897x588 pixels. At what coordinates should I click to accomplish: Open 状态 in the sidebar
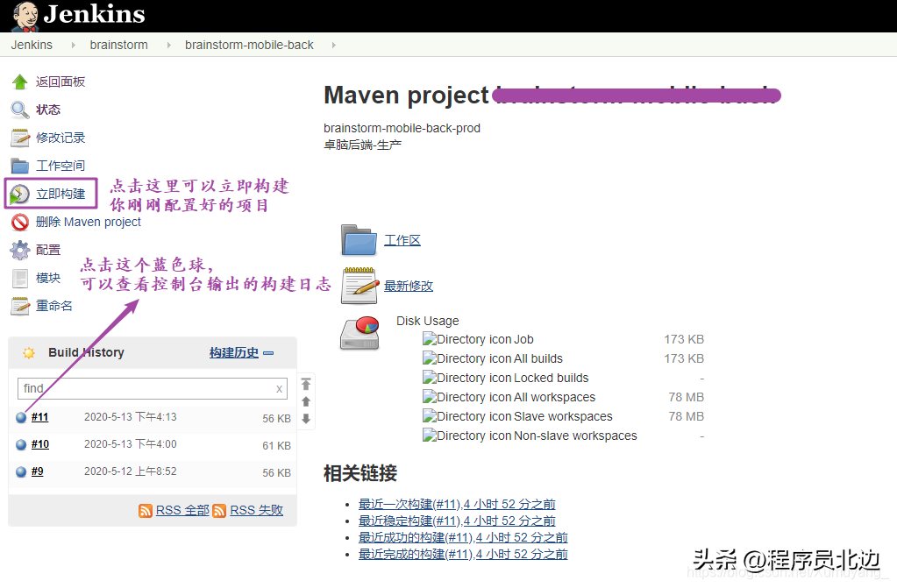[x=48, y=110]
